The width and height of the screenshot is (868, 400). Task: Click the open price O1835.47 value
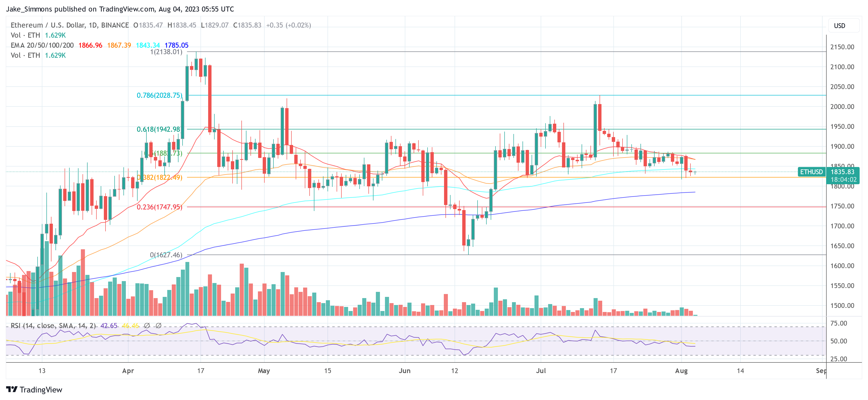click(x=148, y=25)
